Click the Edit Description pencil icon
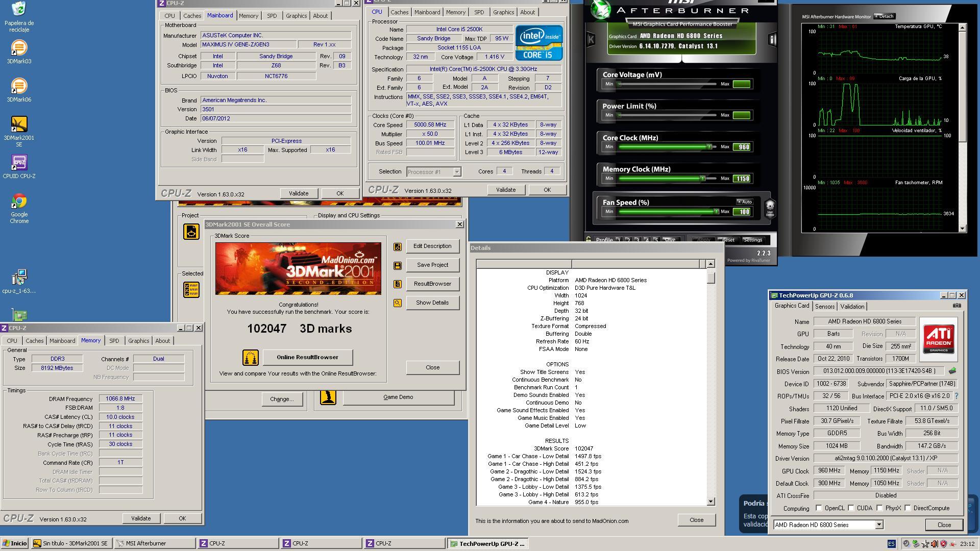980x551 pixels. [x=397, y=247]
